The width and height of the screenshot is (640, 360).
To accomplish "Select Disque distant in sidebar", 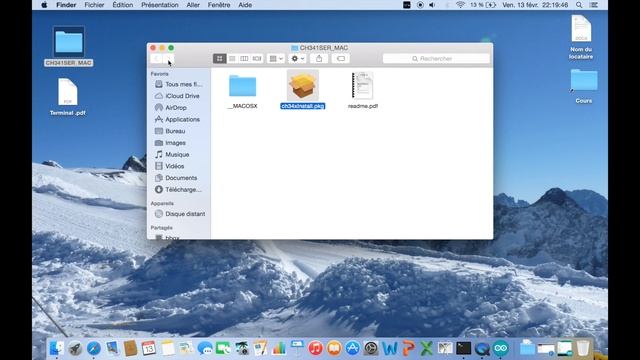I will click(179, 214).
